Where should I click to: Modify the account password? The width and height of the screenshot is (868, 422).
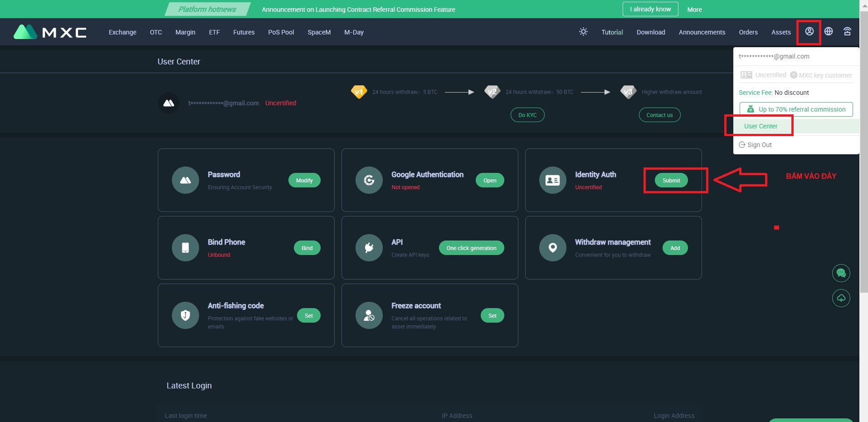point(304,180)
